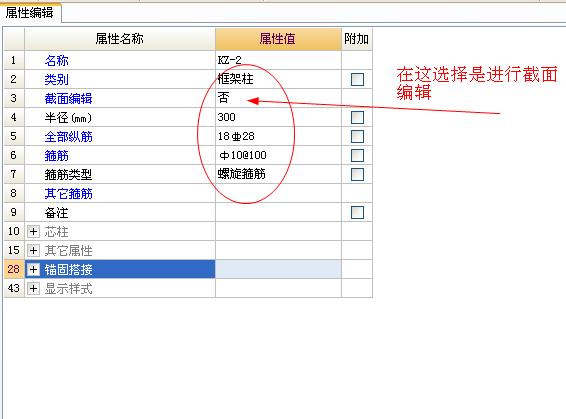Viewport: 566px width, 419px height.
Task: Select the 备注 property label
Action: click(x=56, y=213)
